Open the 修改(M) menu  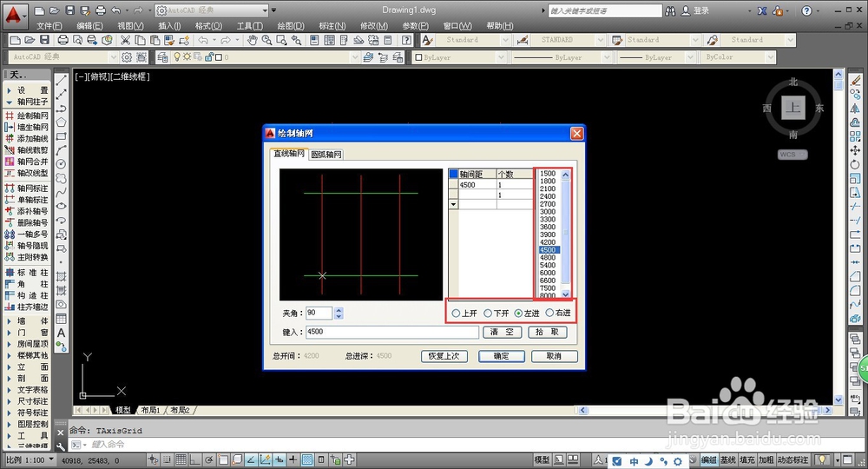click(373, 26)
